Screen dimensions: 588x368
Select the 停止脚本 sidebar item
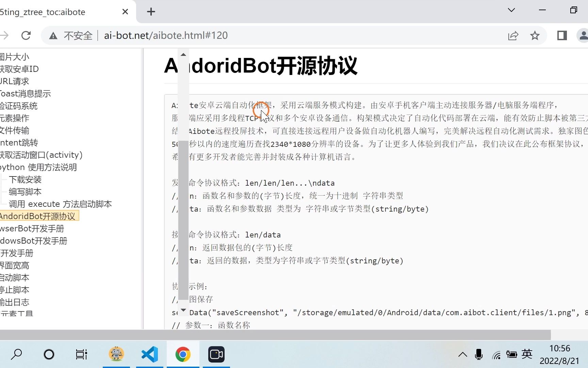click(15, 290)
